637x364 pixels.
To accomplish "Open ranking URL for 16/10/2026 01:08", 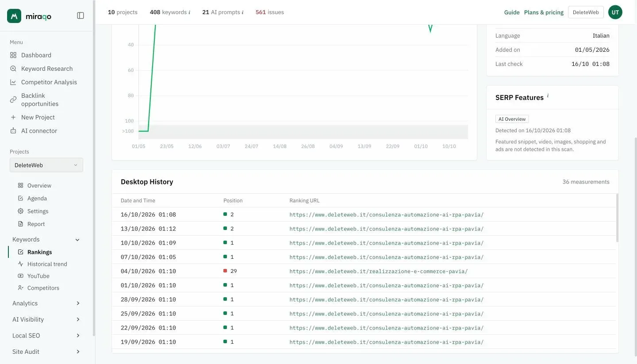I will 387,215.
